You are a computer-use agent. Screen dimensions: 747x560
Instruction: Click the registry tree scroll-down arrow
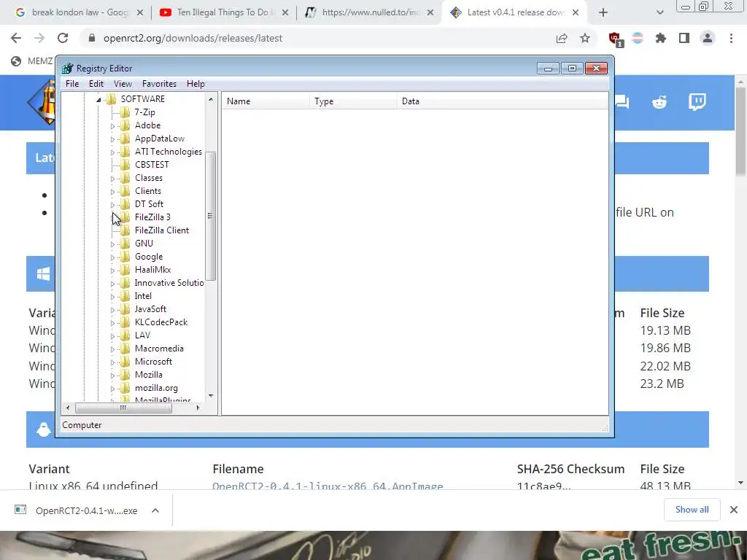[211, 396]
